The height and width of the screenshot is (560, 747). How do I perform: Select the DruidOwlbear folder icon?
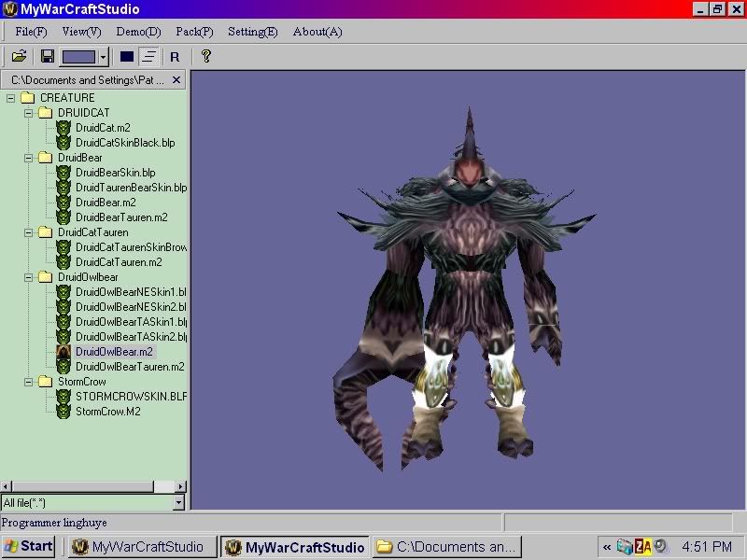(45, 276)
